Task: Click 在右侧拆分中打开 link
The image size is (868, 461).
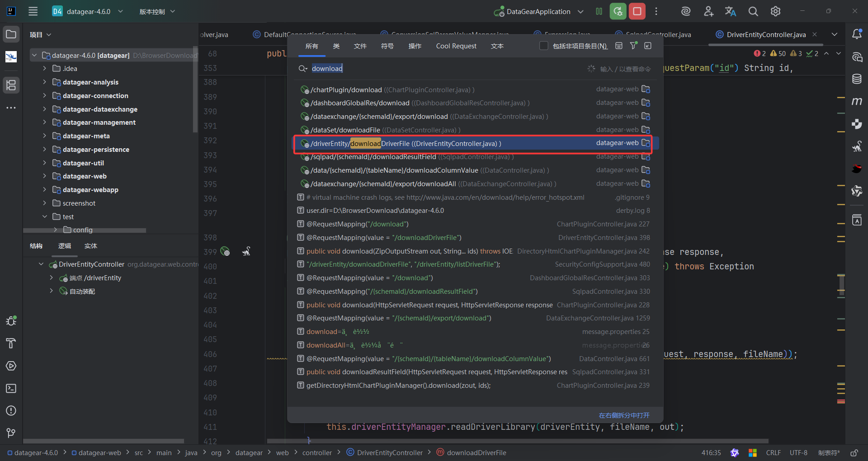Action: click(624, 415)
